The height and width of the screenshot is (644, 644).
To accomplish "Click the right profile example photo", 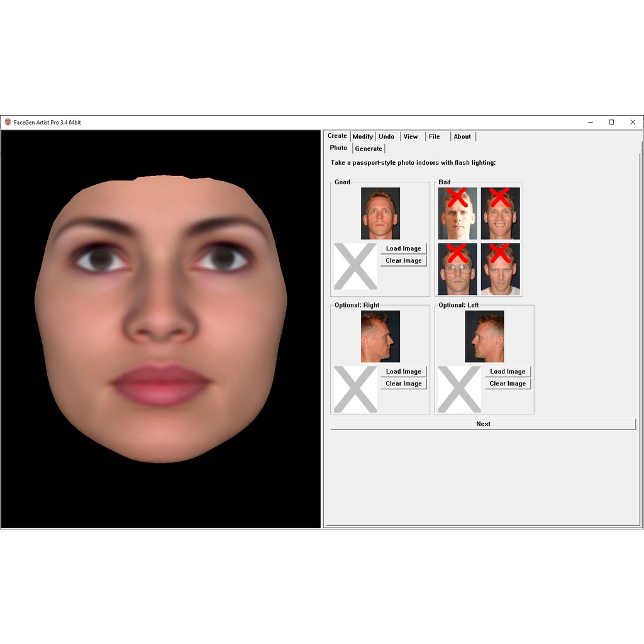I will tap(380, 336).
